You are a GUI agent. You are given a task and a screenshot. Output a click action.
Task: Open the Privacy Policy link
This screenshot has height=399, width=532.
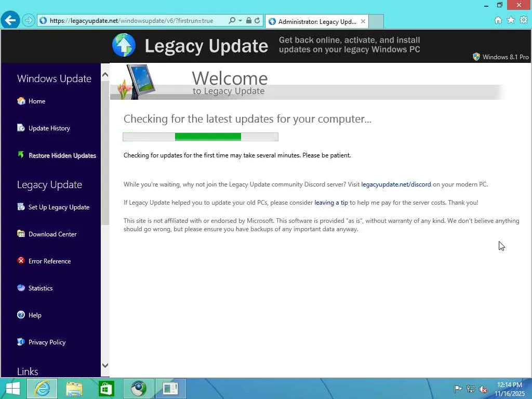pos(47,342)
